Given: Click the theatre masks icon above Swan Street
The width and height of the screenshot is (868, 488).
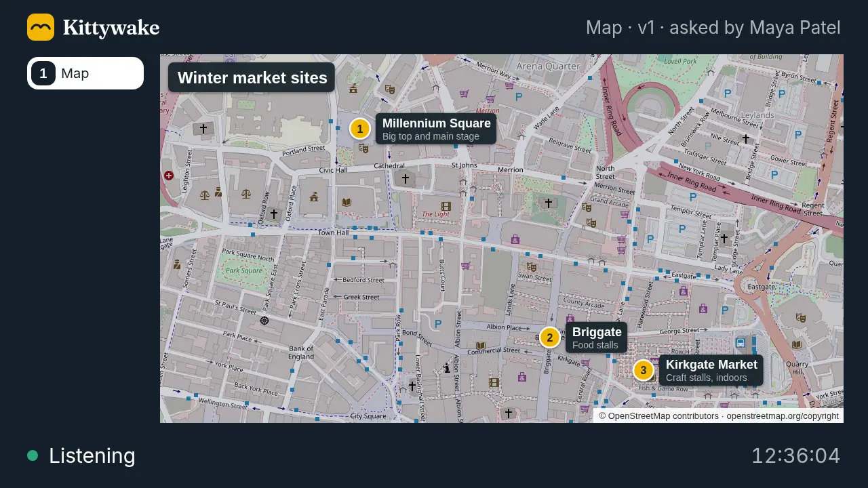Looking at the screenshot, I should [532, 267].
